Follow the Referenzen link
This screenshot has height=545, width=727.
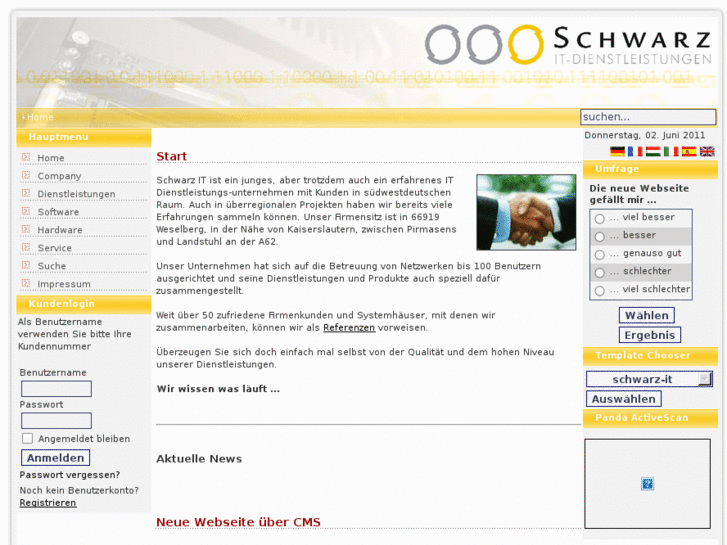click(x=349, y=327)
